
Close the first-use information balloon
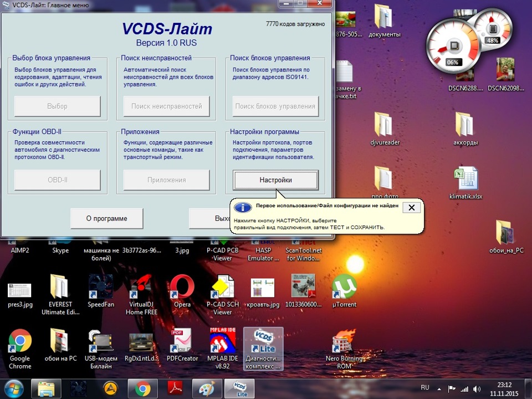411,208
